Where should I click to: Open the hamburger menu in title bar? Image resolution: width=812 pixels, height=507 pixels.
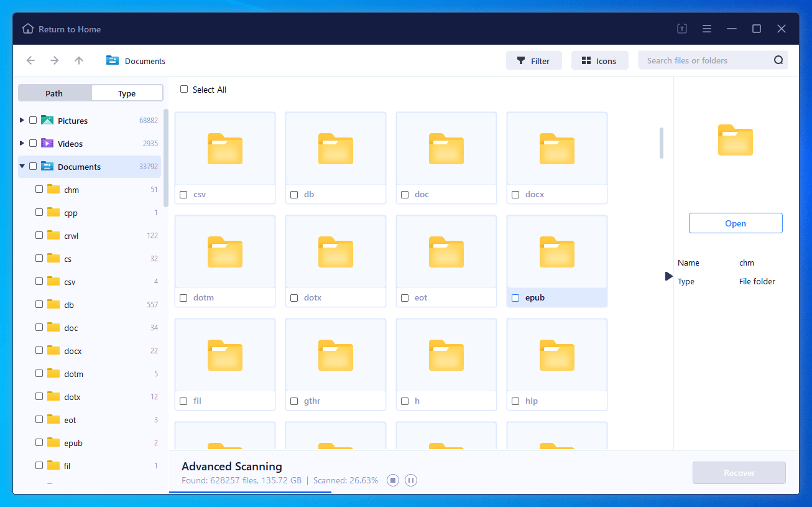pos(707,29)
